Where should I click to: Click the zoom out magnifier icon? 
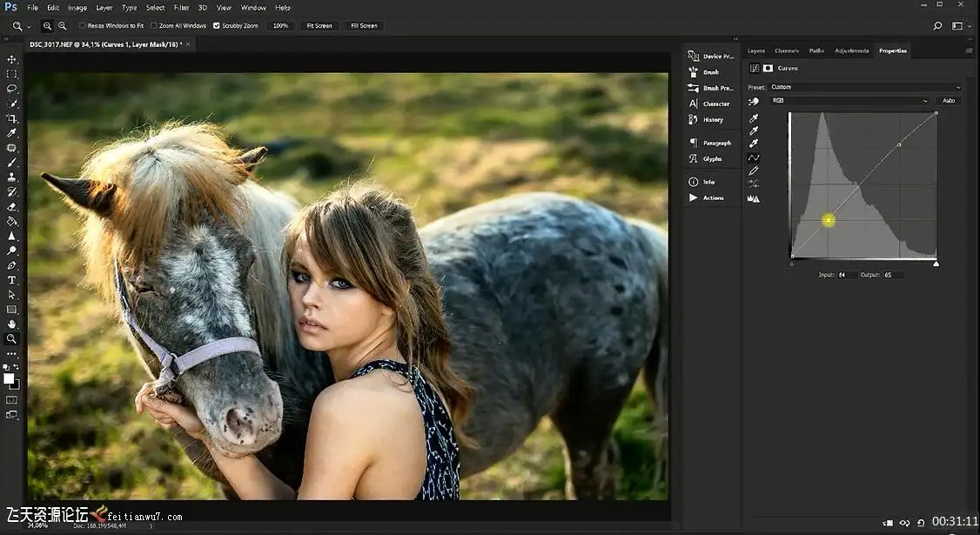point(62,26)
